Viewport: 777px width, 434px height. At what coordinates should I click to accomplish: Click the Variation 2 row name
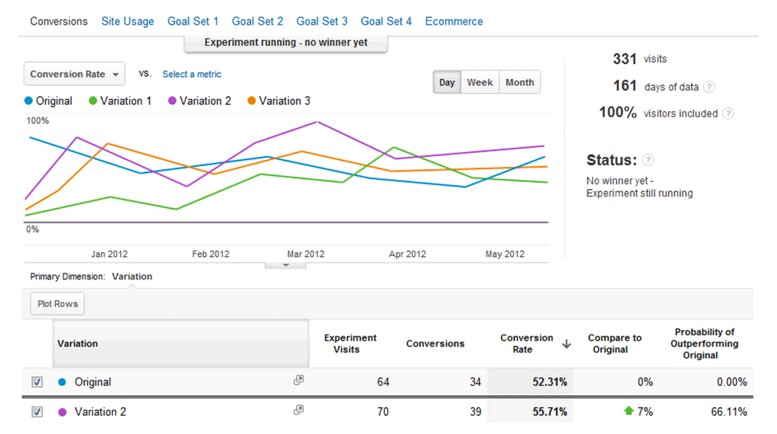coord(100,412)
